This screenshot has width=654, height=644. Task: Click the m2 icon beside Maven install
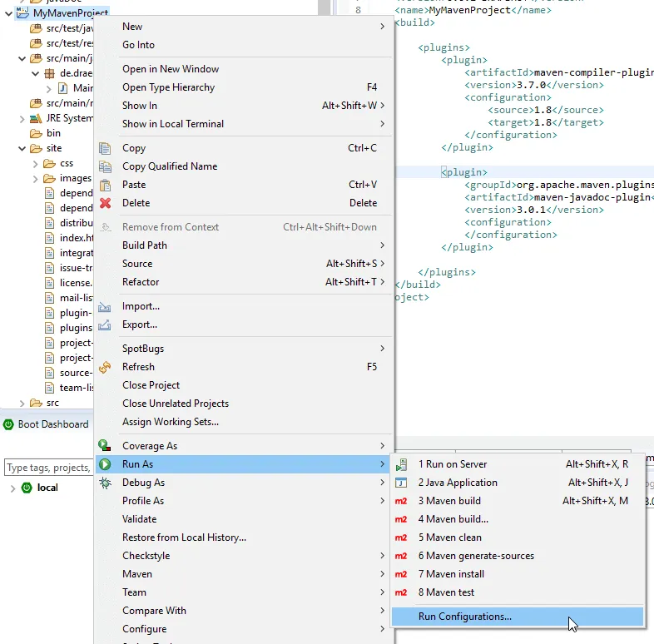point(401,574)
